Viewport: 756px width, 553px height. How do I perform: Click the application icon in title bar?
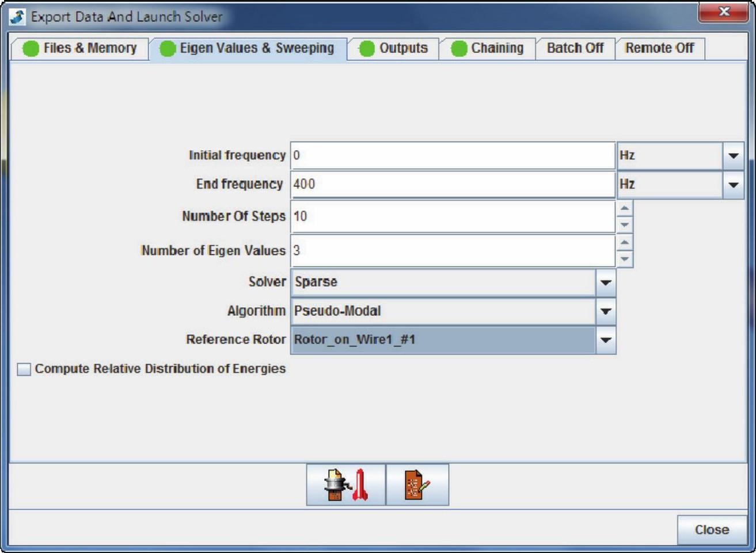17,17
